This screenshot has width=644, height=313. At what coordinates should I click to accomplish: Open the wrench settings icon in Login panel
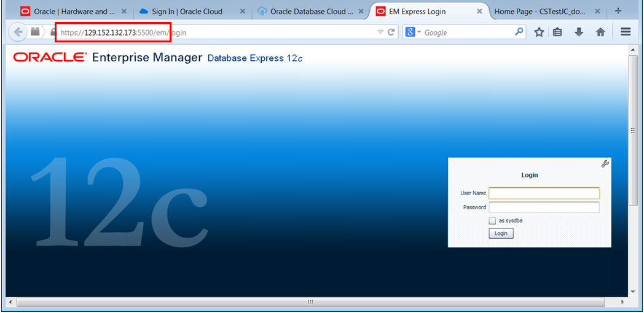tap(605, 164)
